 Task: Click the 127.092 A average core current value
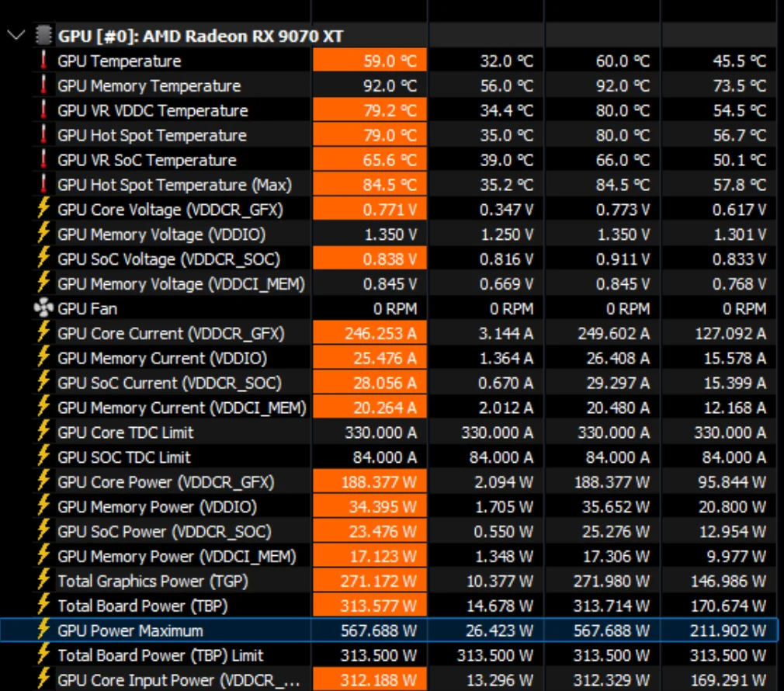point(730,334)
